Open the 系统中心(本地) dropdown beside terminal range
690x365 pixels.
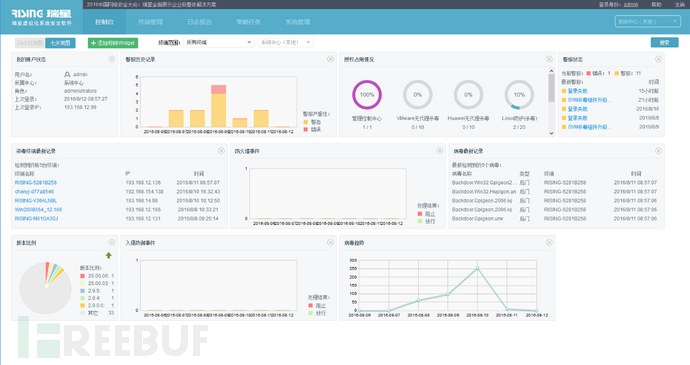(286, 42)
